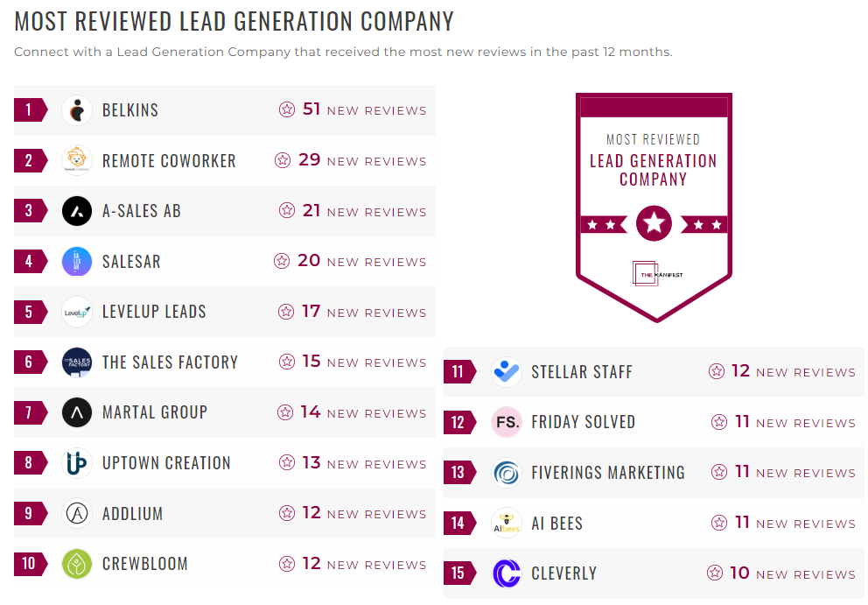This screenshot has height=605, width=868.
Task: Select the Remote Coworker logo
Action: [x=77, y=160]
